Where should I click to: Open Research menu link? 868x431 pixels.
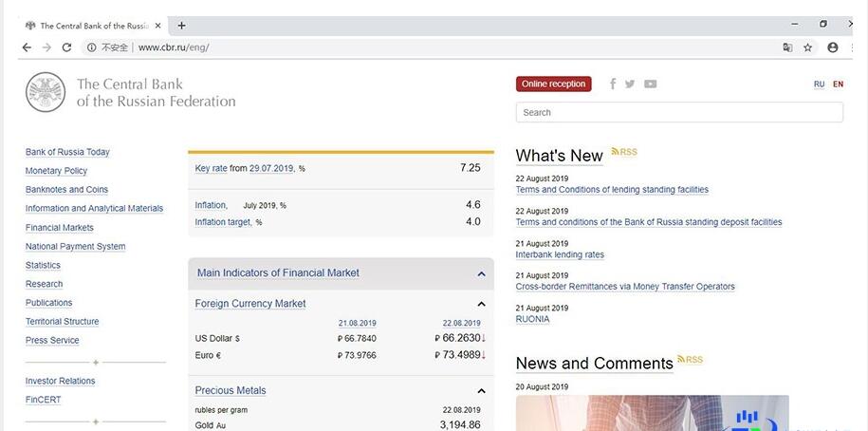tap(45, 284)
